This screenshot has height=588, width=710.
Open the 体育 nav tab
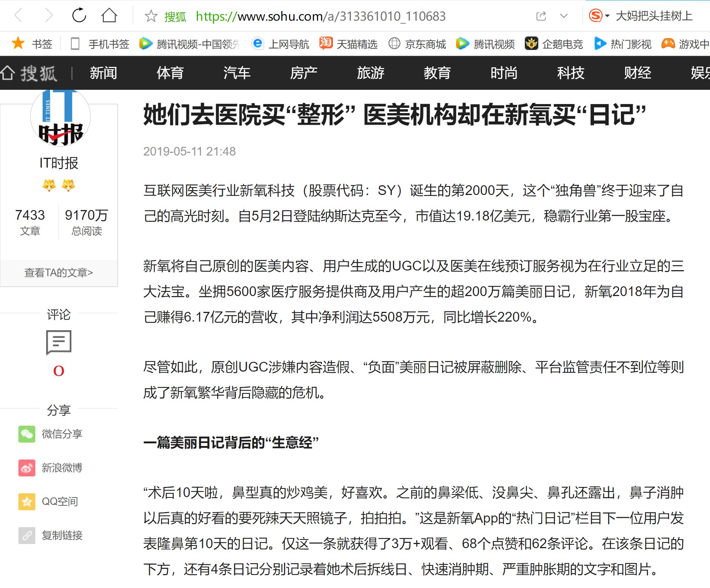click(170, 73)
